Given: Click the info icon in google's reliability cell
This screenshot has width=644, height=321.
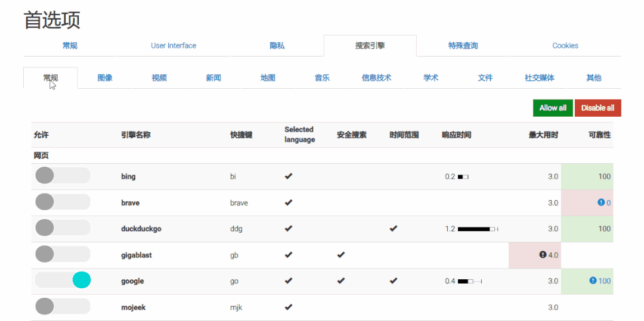Looking at the screenshot, I should (x=593, y=281).
